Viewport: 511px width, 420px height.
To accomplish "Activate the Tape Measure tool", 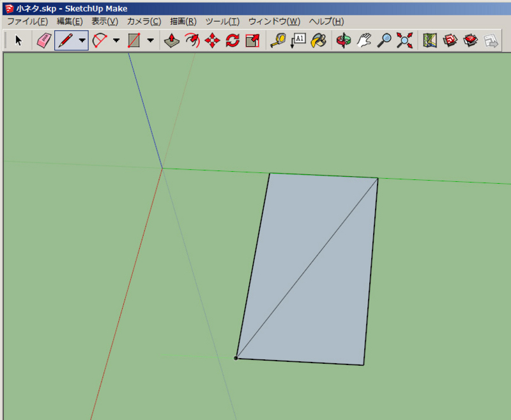I will coord(279,40).
